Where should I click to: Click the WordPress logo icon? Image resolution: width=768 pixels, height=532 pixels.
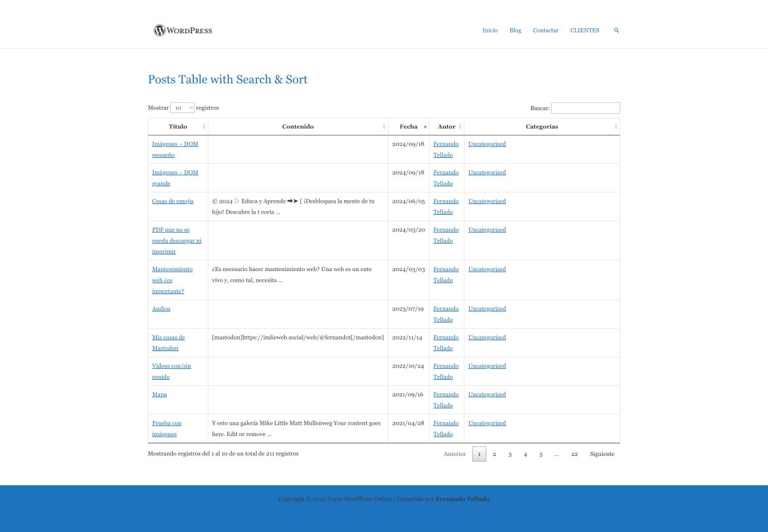[158, 30]
